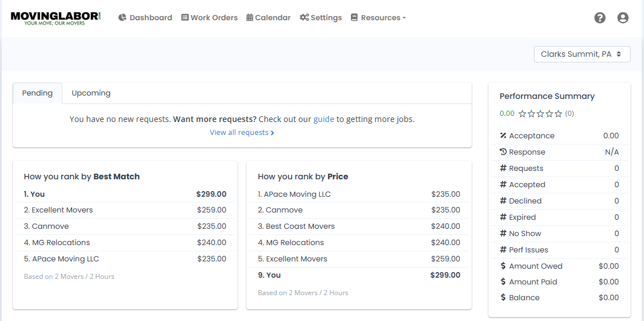Click the Amount Owed $0.00 value

609,266
